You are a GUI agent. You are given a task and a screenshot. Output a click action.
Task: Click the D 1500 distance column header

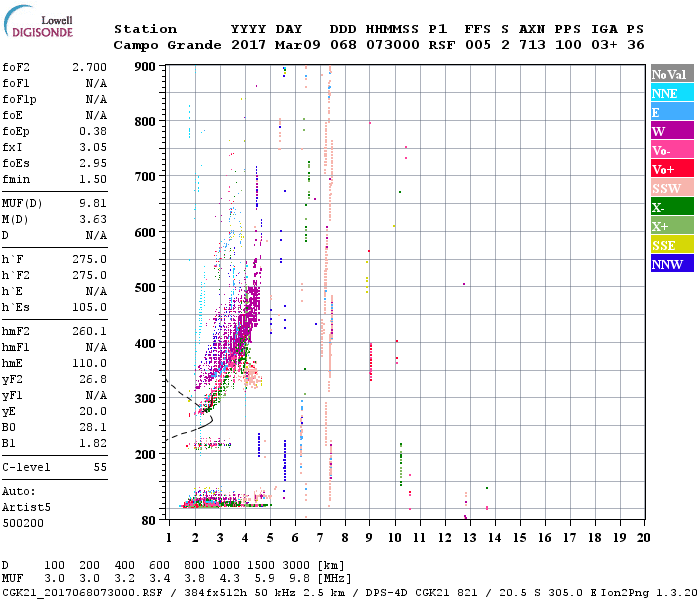click(261, 566)
